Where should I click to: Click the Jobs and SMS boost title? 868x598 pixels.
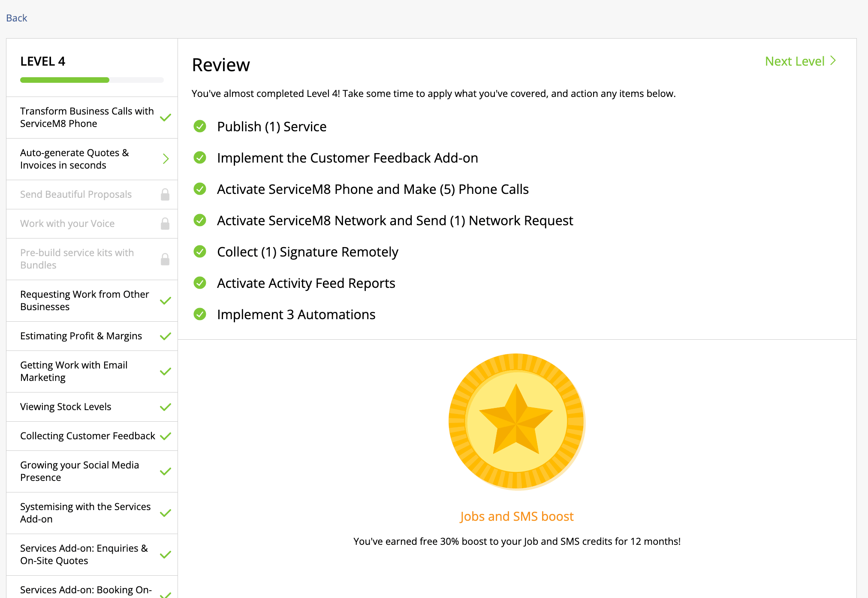click(x=517, y=516)
